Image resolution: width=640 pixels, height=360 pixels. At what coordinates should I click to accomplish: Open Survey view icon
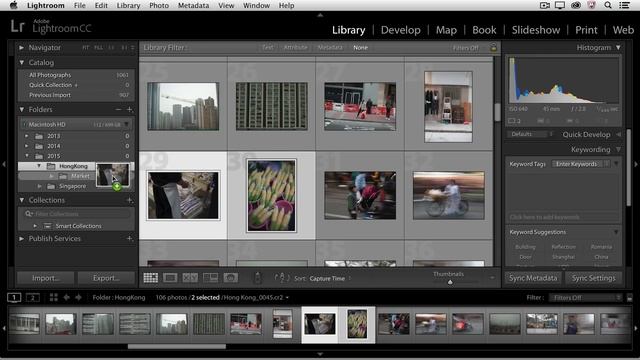[210, 278]
